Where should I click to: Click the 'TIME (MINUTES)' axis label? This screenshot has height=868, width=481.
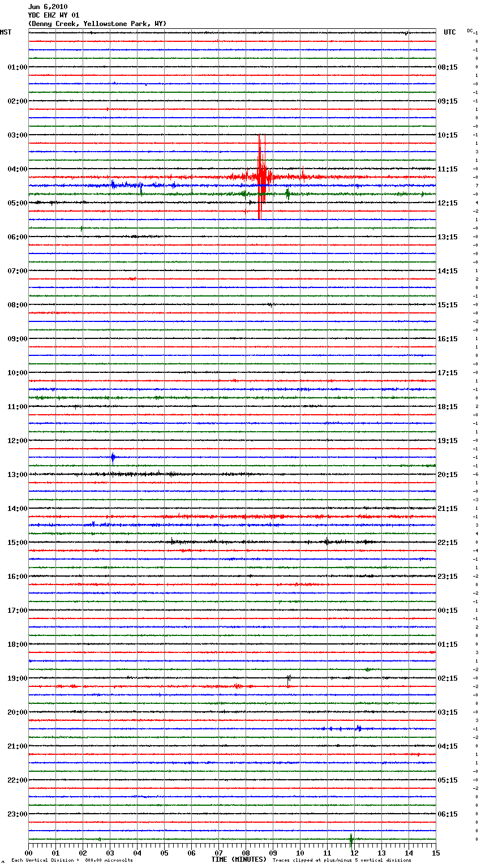(239, 860)
